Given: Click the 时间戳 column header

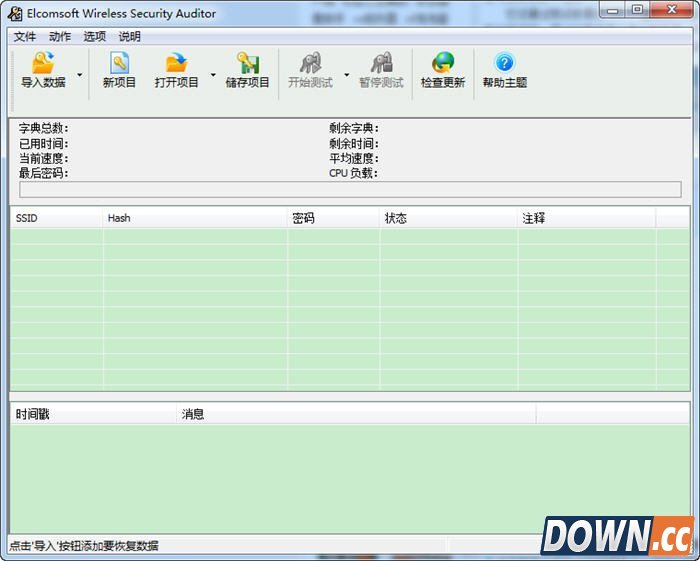Looking at the screenshot, I should pyautogui.click(x=93, y=414).
